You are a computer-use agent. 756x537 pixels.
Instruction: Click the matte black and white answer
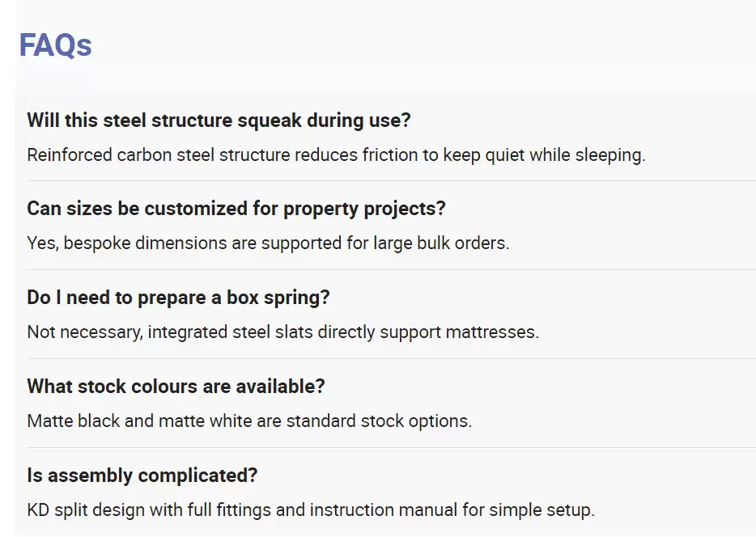[x=249, y=421]
